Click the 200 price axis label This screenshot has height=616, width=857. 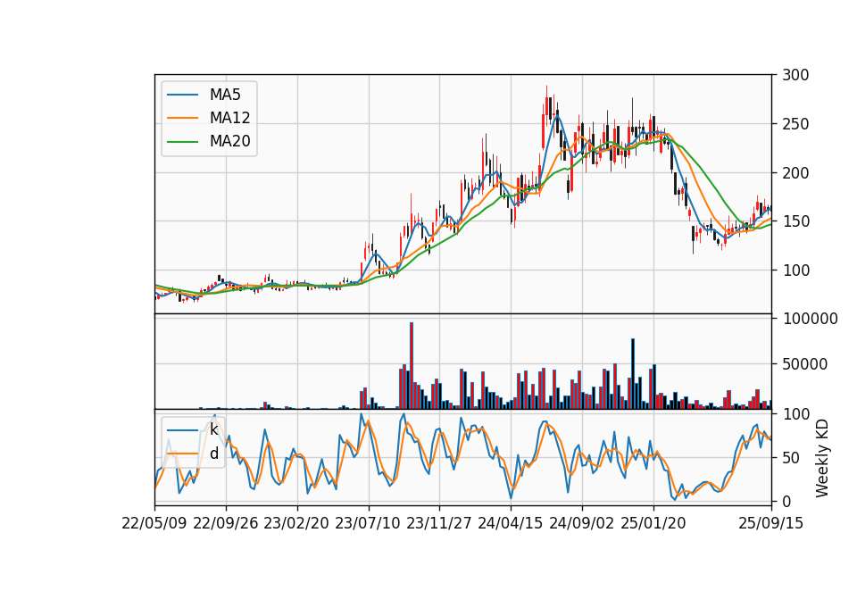coord(795,173)
